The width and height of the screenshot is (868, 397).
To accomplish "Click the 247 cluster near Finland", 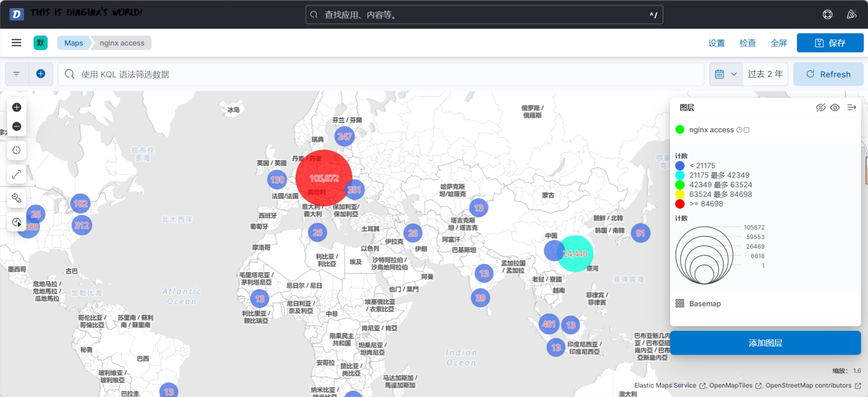I will coord(344,136).
